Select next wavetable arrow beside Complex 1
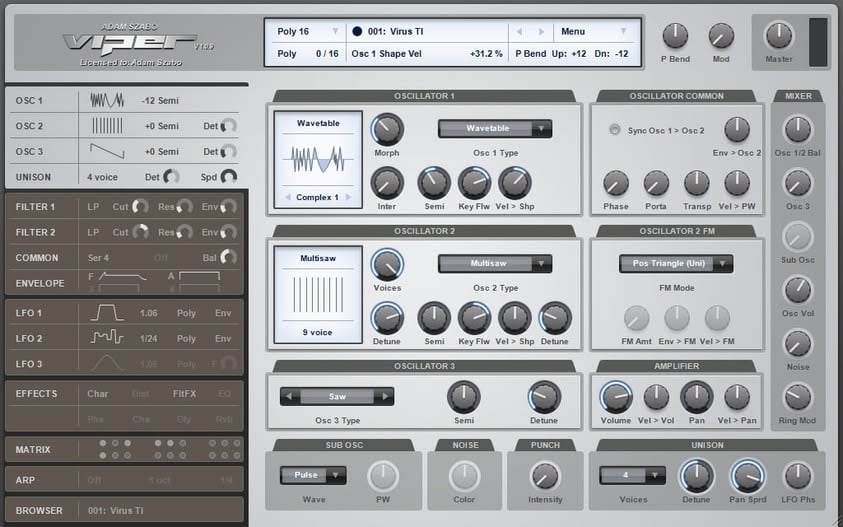The width and height of the screenshot is (843, 527). point(348,197)
